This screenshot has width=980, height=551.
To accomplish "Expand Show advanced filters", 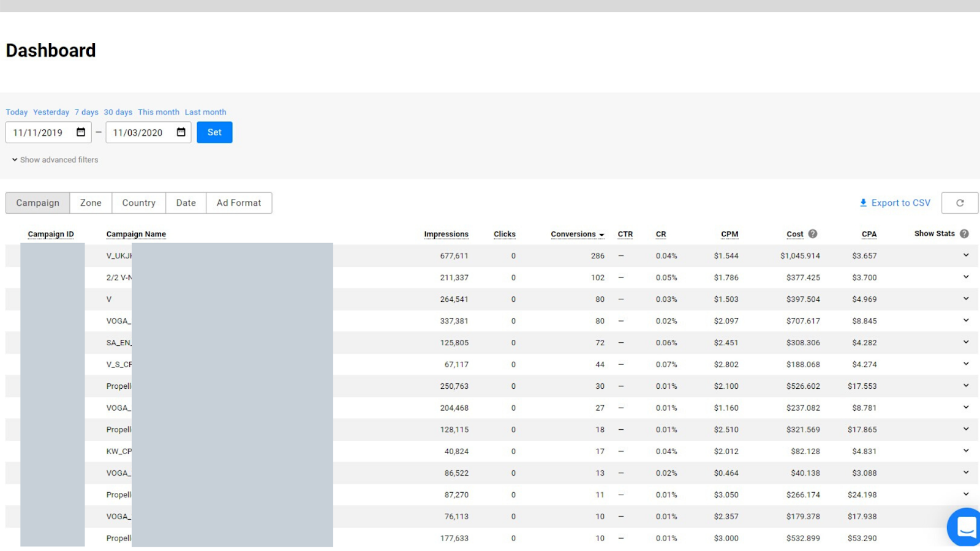I will 55,160.
